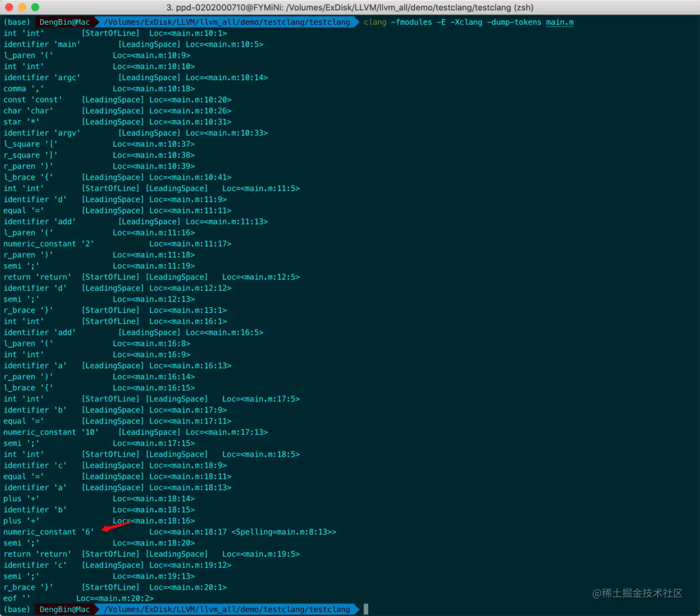Click the identifier 'main' token line
The width and height of the screenshot is (700, 616).
pos(133,44)
